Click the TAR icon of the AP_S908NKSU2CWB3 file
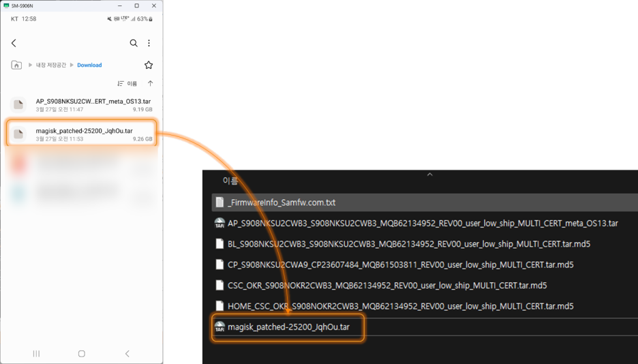638x364 pixels. (219, 224)
